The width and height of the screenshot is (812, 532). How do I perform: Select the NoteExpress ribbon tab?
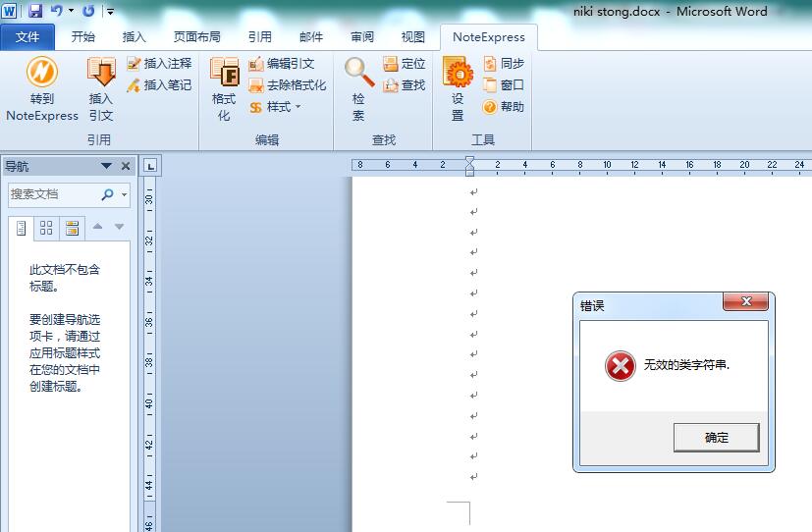point(488,37)
